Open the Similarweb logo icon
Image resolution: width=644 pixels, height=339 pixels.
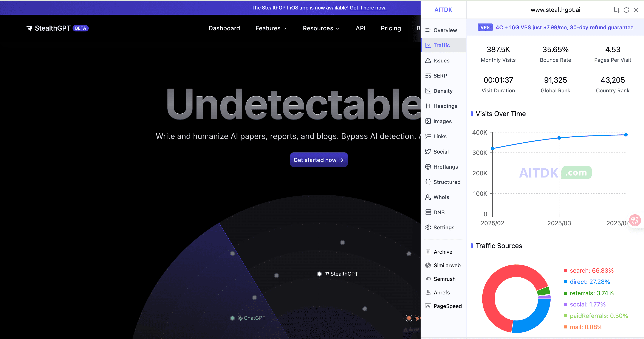click(428, 265)
